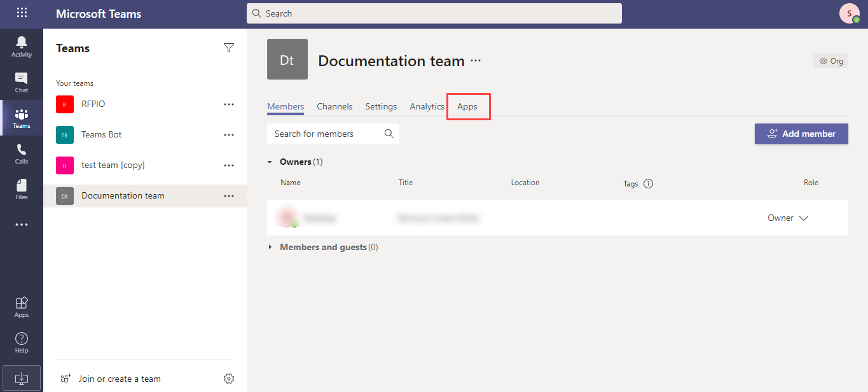Switch to the Channels tab
This screenshot has width=868, height=392.
[334, 106]
